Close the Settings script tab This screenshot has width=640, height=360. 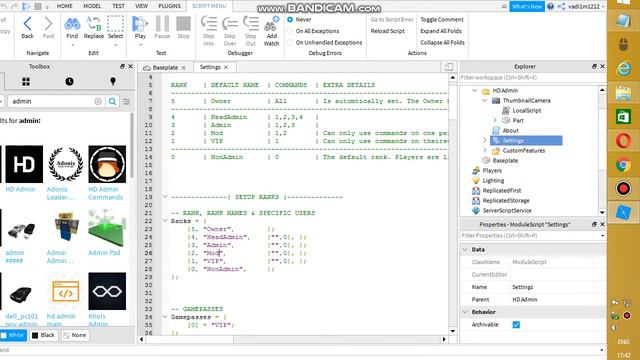(x=226, y=67)
